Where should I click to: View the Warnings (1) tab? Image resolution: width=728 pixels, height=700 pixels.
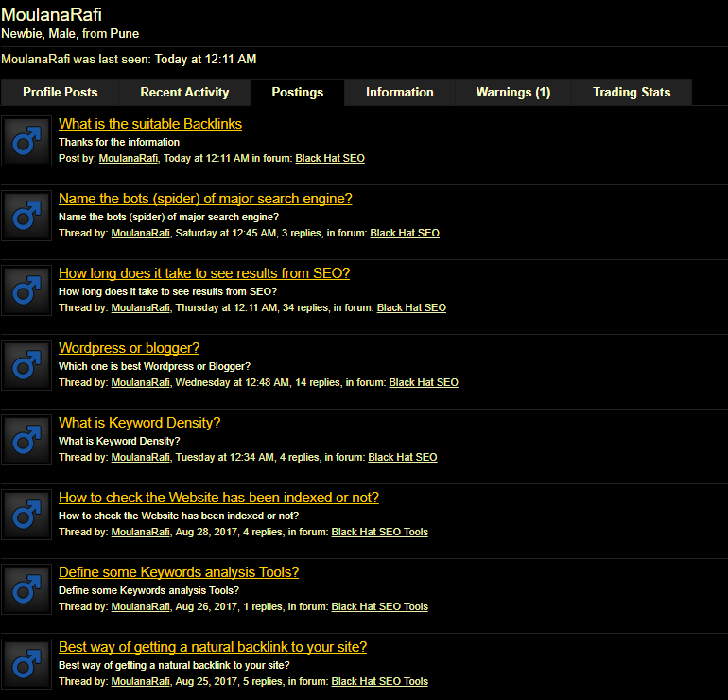pyautogui.click(x=513, y=93)
